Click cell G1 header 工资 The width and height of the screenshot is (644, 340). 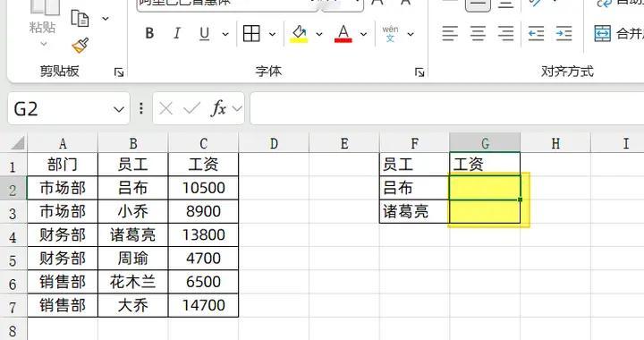[x=485, y=165]
